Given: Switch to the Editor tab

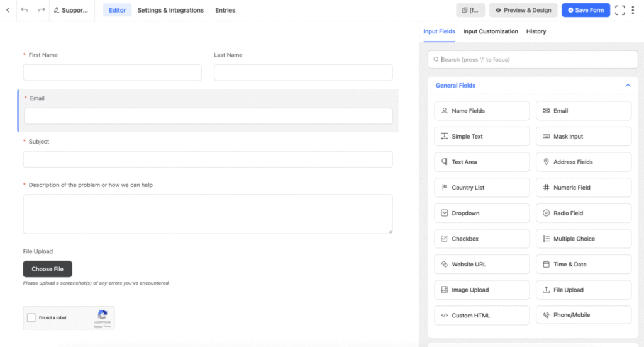Looking at the screenshot, I should click(117, 10).
